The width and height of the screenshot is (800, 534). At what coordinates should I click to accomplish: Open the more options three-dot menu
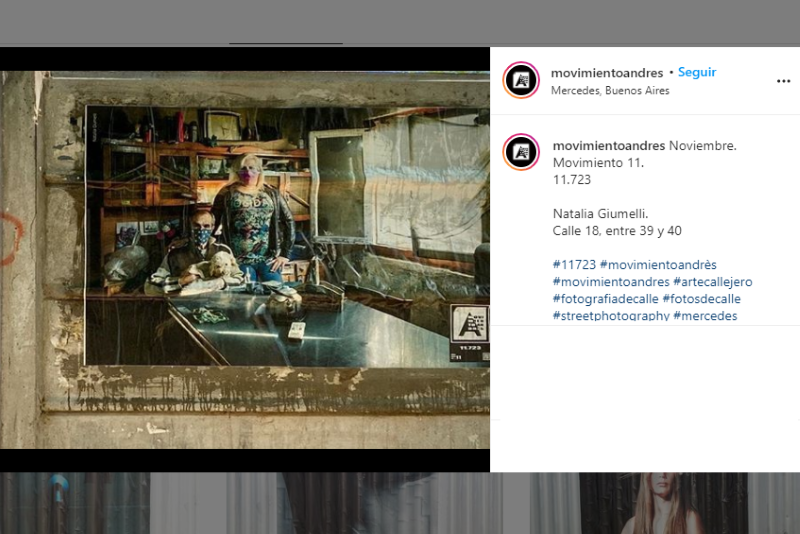coord(783,81)
